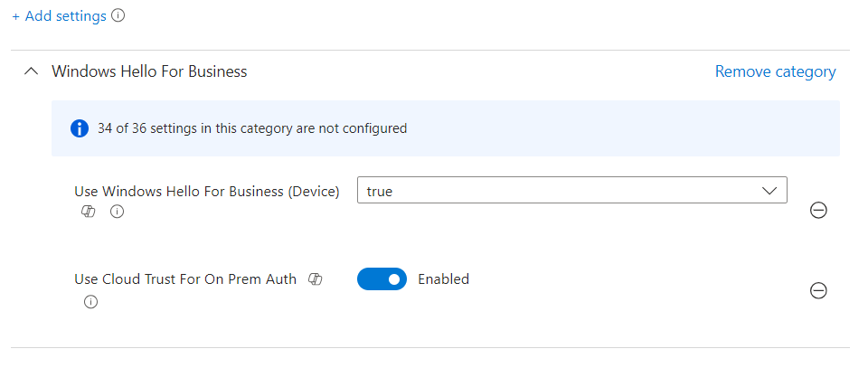
Task: Open Copilot summary for Use Windows Hello For Business
Action: point(88,212)
